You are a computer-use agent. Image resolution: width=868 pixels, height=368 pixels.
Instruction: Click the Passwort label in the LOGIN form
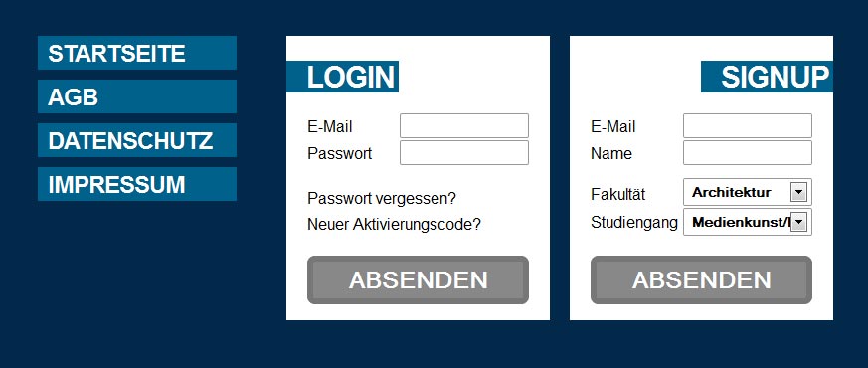coord(339,153)
